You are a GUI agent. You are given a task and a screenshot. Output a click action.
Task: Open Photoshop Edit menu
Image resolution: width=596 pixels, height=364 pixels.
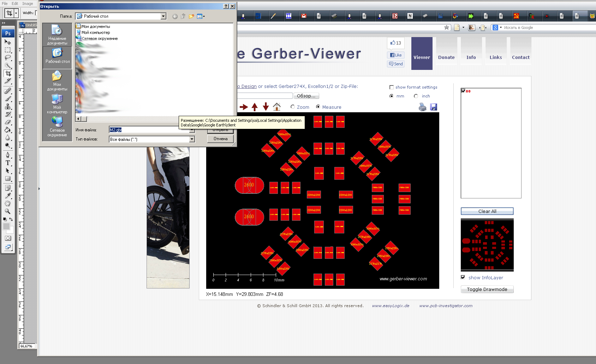click(x=15, y=4)
